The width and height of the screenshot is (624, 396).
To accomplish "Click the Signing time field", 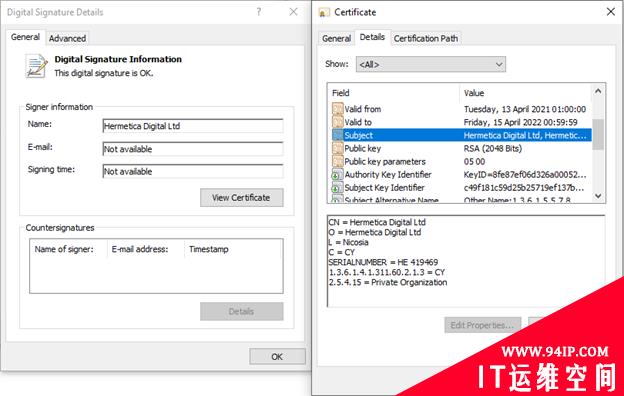I will [x=193, y=172].
